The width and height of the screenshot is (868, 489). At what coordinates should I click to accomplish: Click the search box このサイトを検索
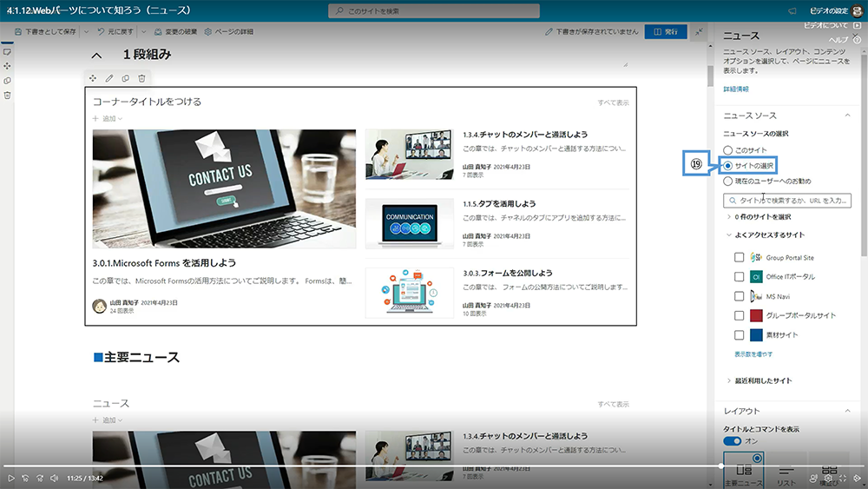[x=434, y=10]
